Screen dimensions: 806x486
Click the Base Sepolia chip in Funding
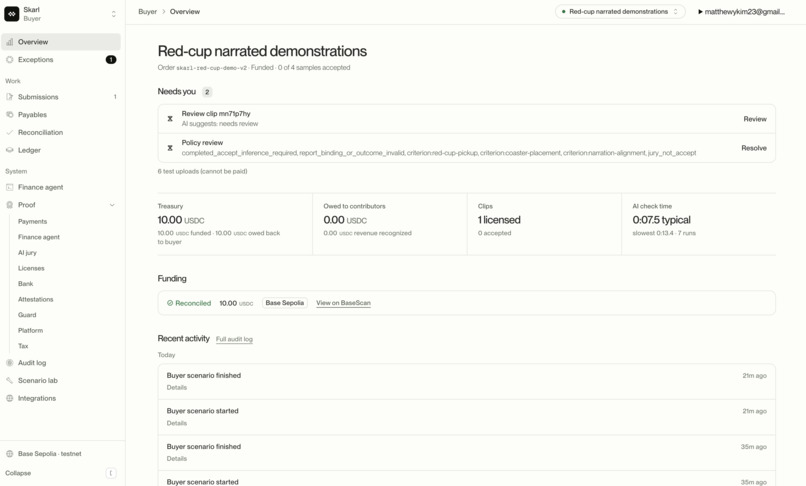(x=285, y=303)
